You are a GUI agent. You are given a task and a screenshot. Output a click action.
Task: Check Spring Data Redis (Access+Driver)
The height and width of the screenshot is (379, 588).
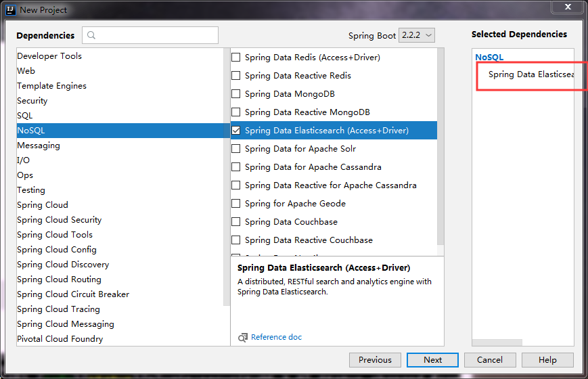236,58
